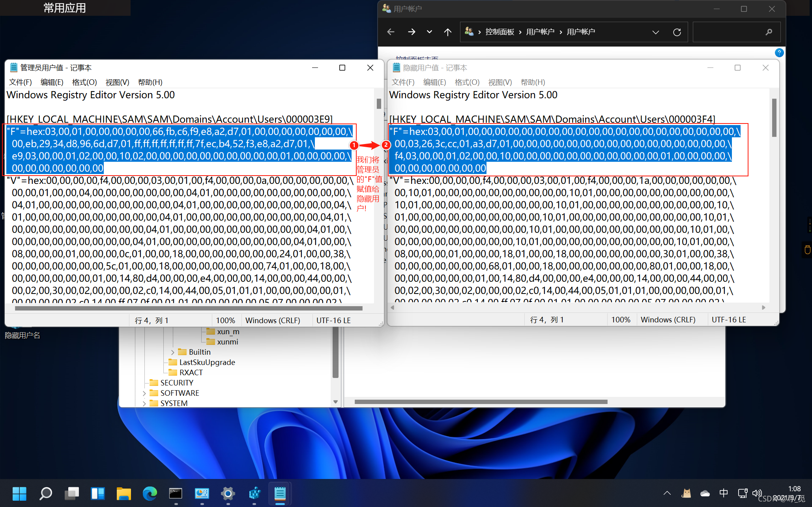
Task: Click the Control Panel search input field
Action: point(730,32)
